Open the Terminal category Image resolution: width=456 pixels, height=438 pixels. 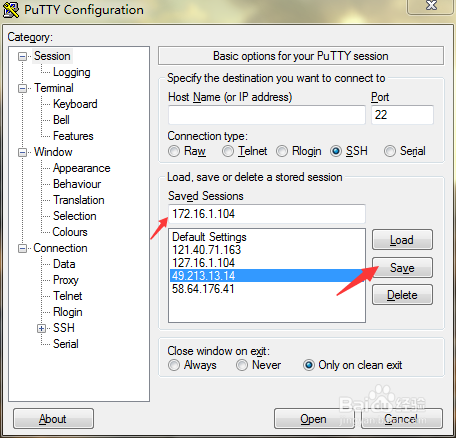click(54, 88)
